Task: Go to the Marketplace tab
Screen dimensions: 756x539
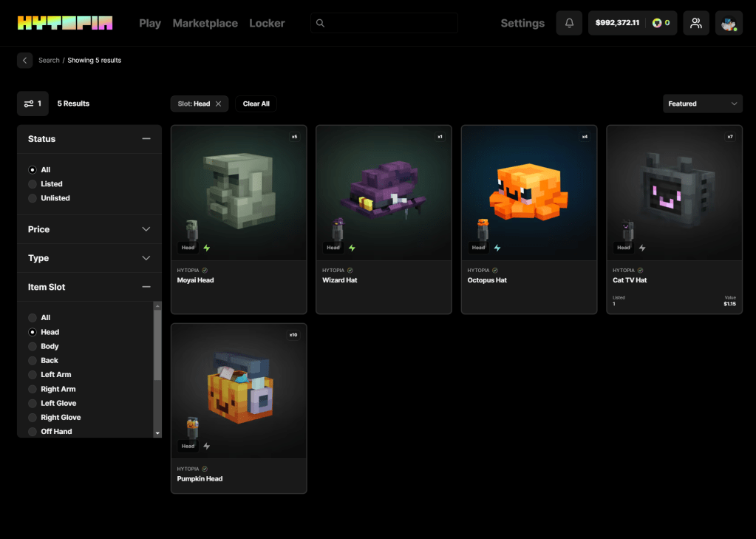Action: pyautogui.click(x=205, y=23)
